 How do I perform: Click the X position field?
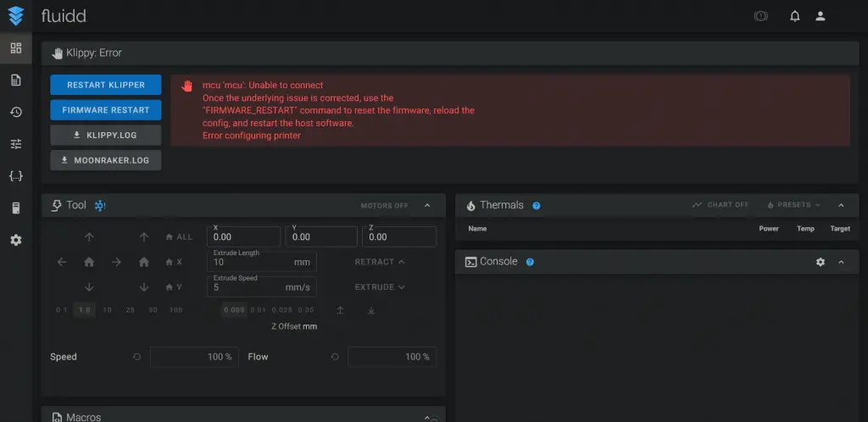(243, 236)
